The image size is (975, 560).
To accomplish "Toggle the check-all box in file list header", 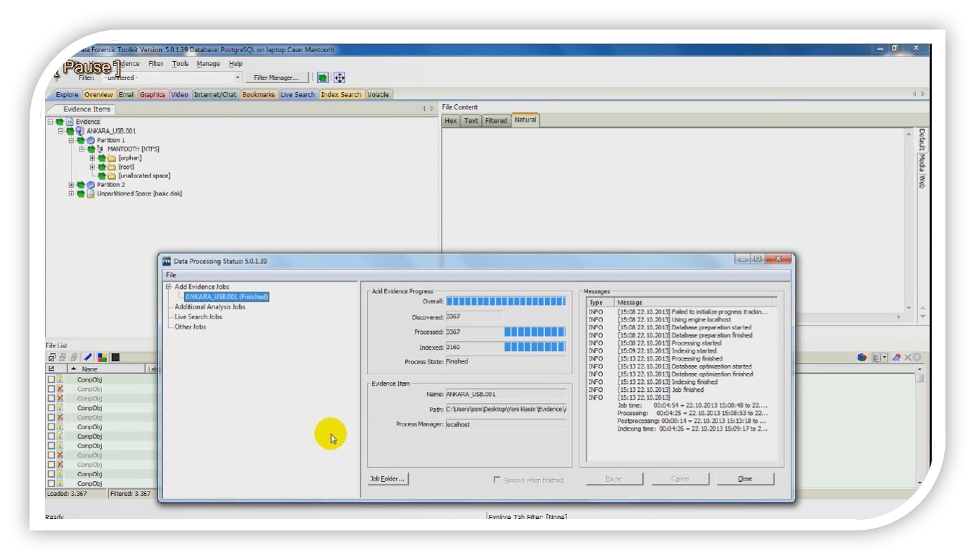I will (x=51, y=369).
